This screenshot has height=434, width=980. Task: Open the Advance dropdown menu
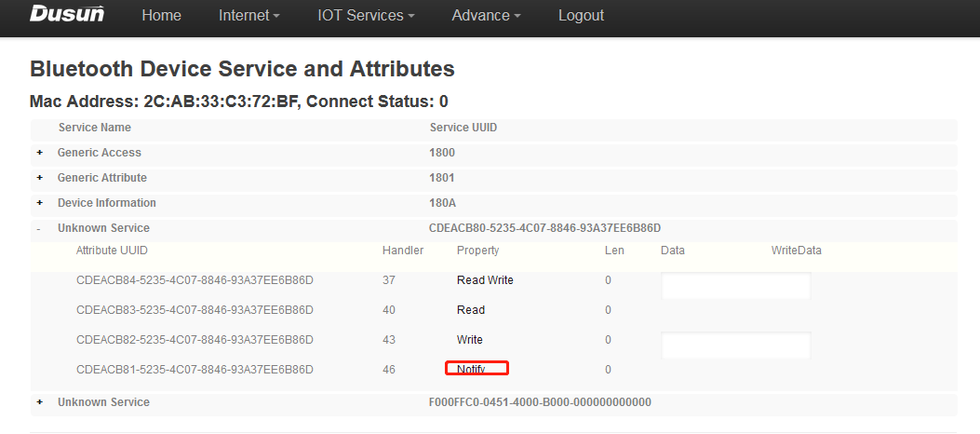click(x=486, y=16)
